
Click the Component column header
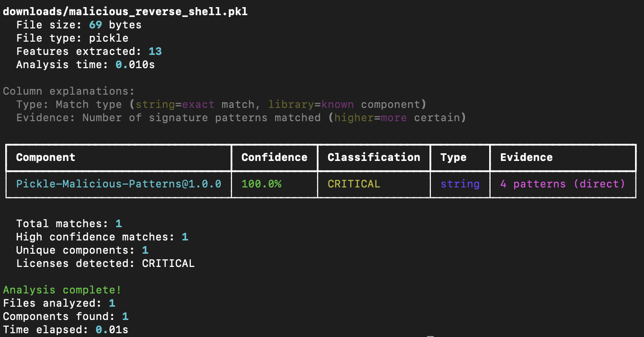(45, 157)
